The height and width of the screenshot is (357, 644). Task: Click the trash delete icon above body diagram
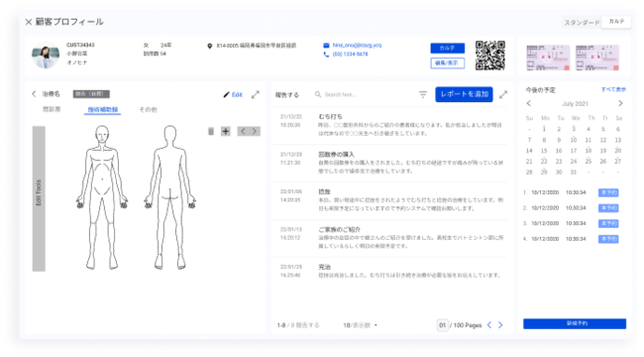click(211, 131)
